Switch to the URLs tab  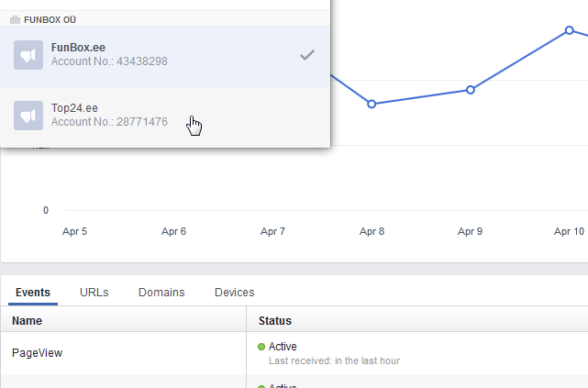click(94, 293)
